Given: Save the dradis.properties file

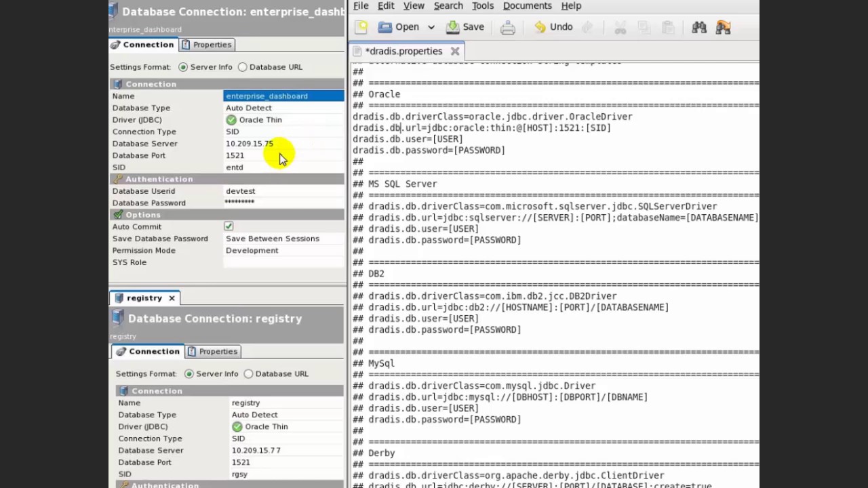Looking at the screenshot, I should (465, 27).
